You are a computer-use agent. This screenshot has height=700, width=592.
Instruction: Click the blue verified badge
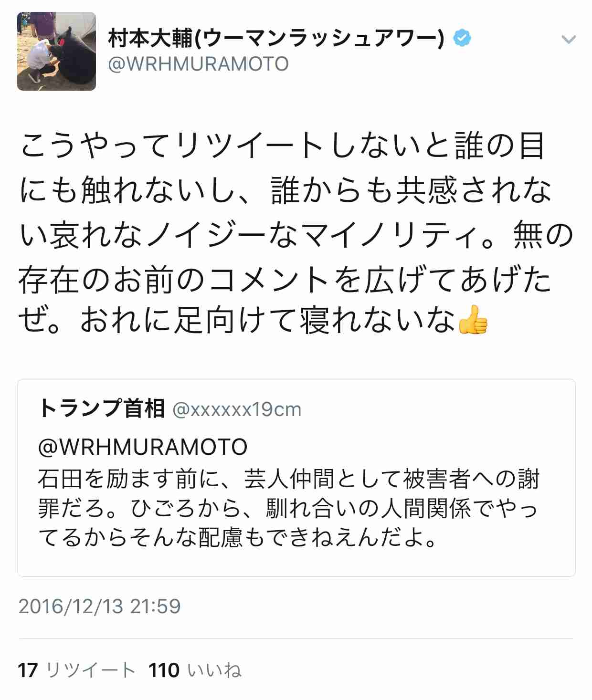[462, 38]
